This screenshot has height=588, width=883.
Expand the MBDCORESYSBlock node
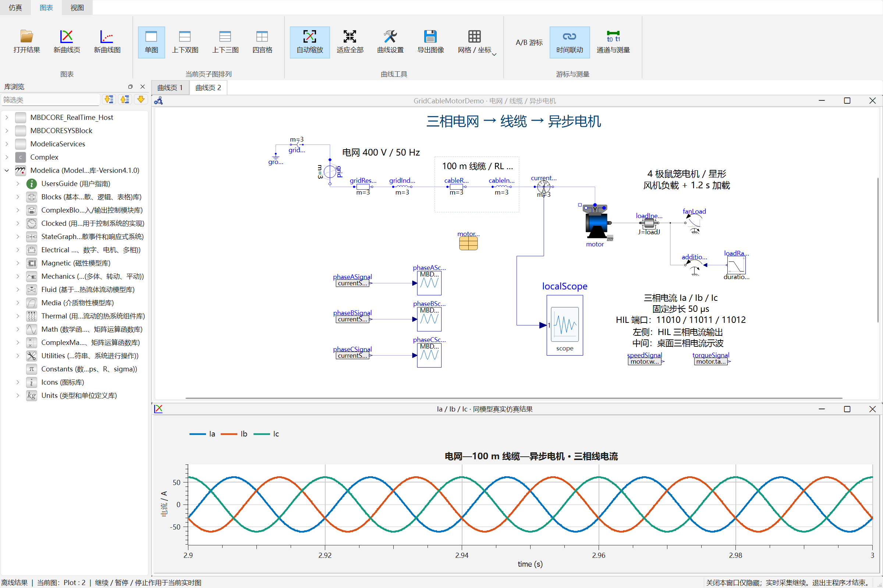click(7, 131)
